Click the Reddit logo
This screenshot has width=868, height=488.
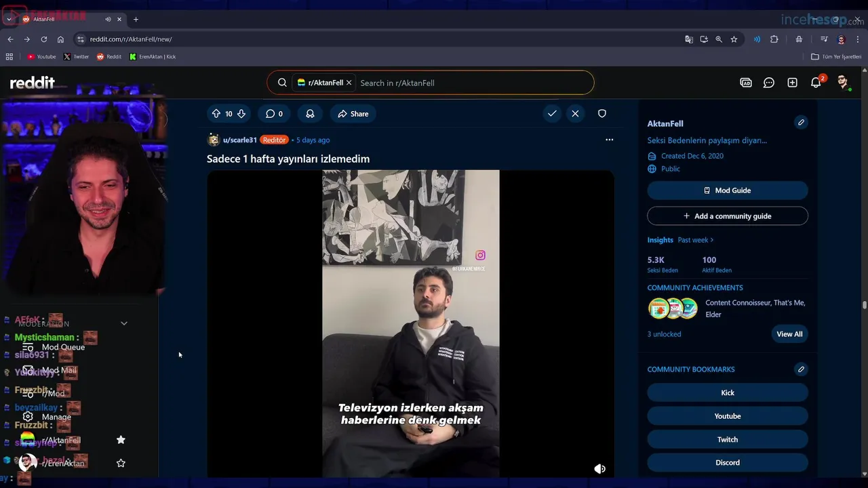click(x=32, y=83)
